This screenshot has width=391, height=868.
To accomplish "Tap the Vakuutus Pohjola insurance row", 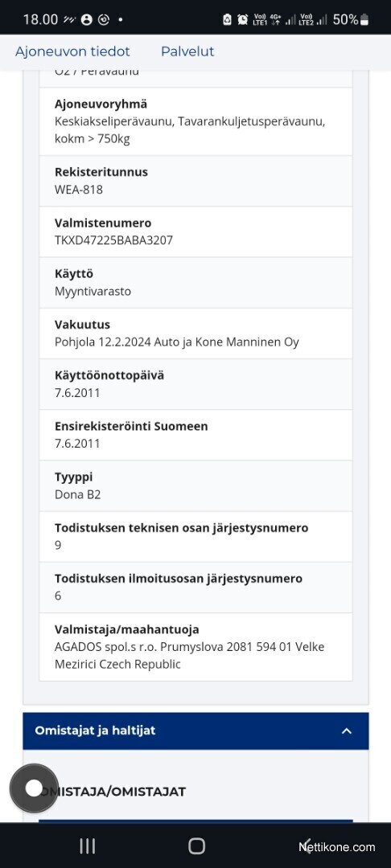I will point(195,334).
